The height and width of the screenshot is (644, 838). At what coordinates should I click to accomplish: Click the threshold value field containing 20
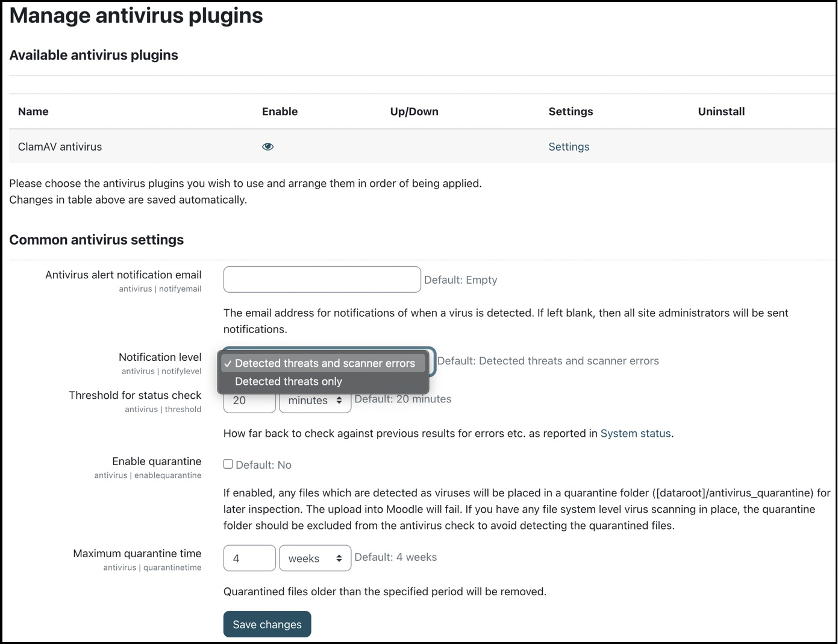click(249, 401)
